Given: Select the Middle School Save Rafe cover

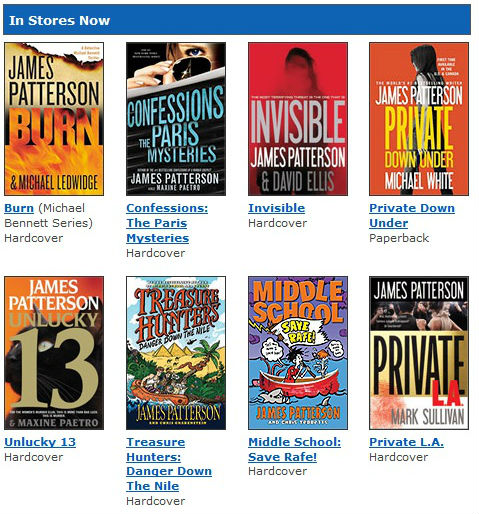Looking at the screenshot, I should 298,353.
